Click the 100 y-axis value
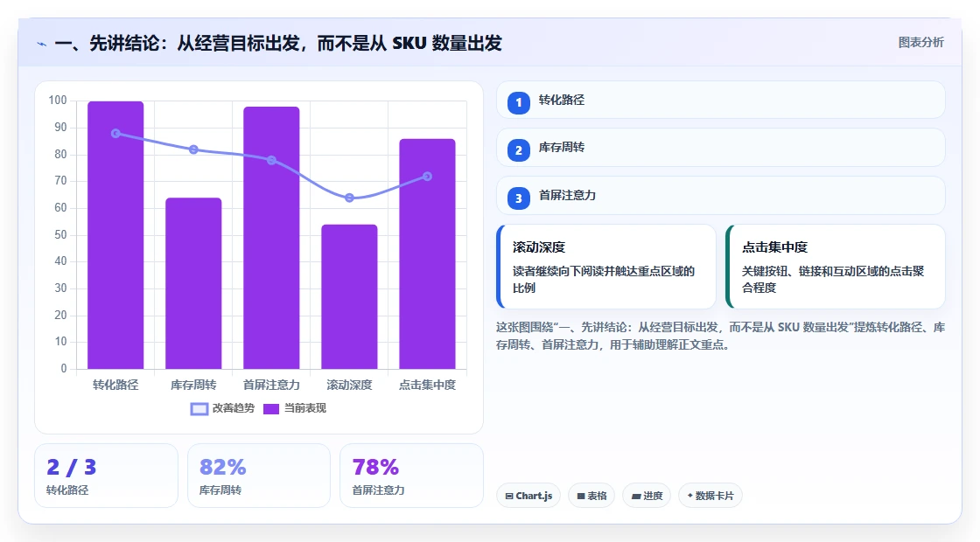The height and width of the screenshot is (542, 980). (58, 100)
